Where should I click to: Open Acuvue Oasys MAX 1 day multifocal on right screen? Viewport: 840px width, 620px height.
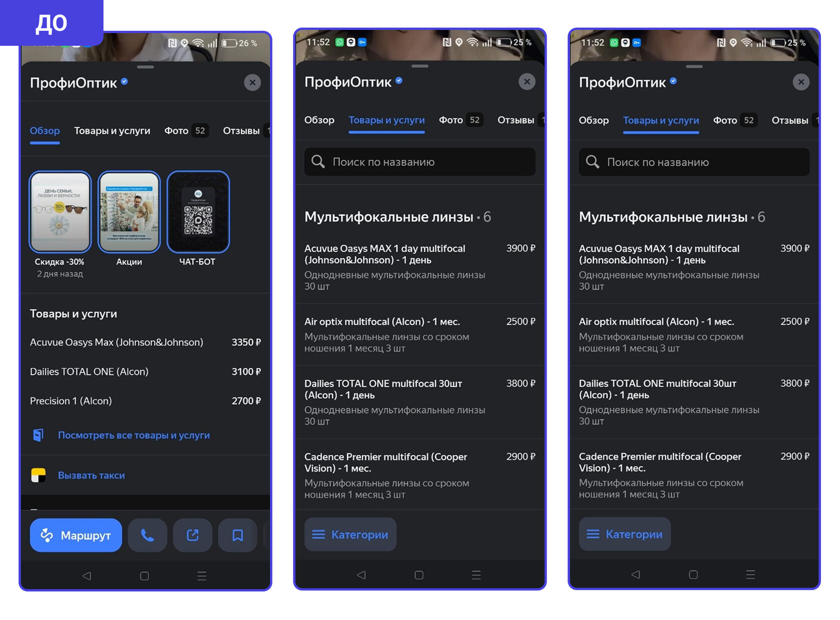click(694, 267)
